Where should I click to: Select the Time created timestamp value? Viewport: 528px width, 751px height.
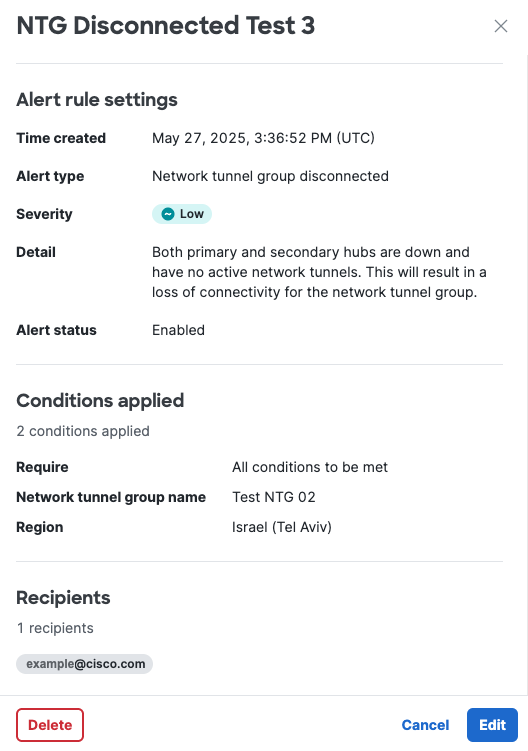(263, 138)
